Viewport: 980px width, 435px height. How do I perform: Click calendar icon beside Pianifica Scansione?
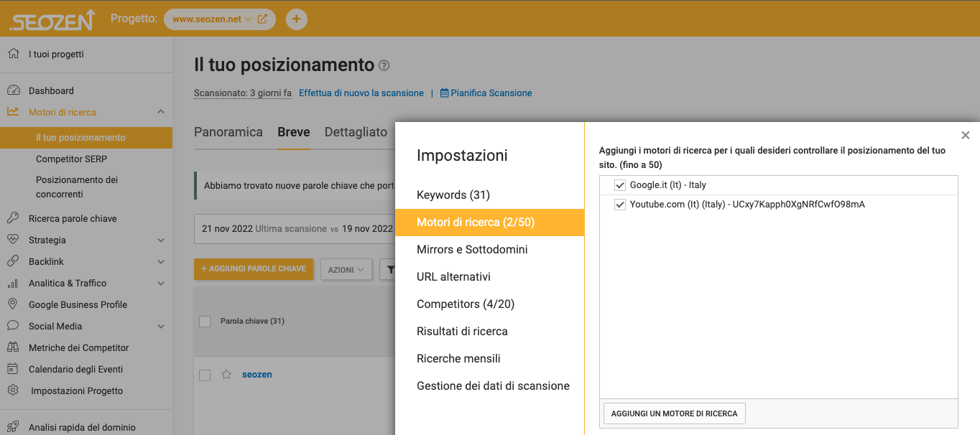click(444, 93)
